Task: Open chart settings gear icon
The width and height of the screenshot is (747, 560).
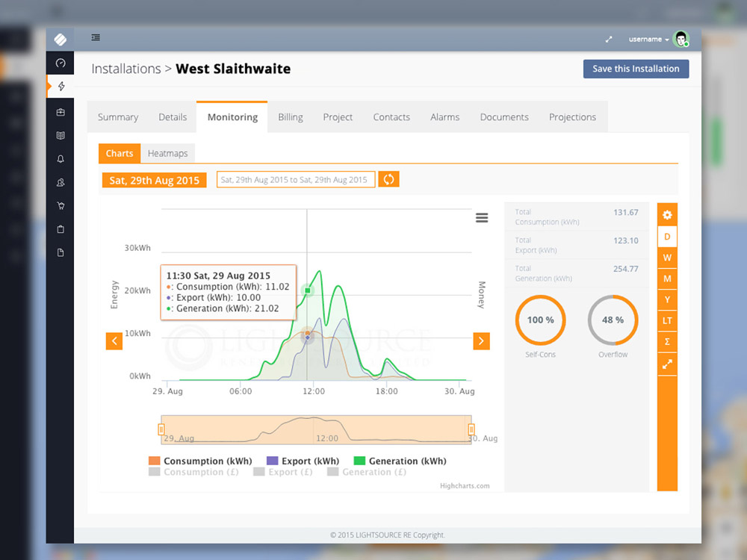Action: (x=667, y=215)
